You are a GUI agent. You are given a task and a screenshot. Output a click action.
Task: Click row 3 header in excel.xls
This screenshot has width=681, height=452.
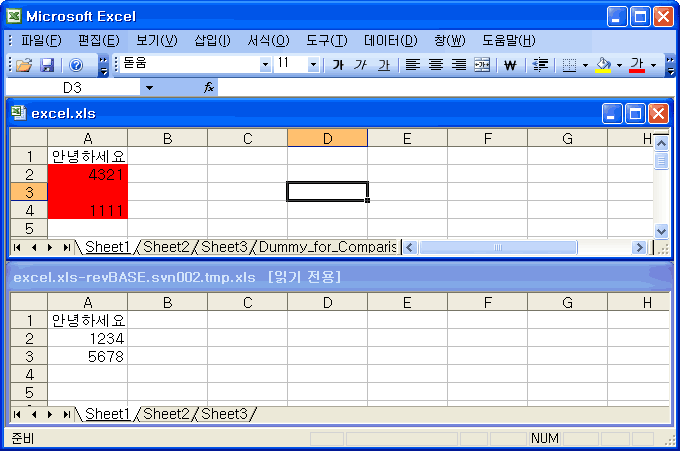tap(29, 192)
